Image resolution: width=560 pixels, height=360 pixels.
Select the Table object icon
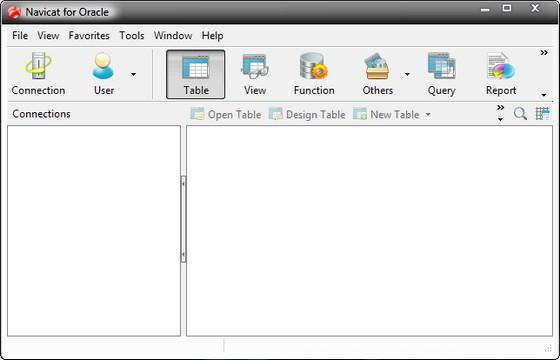point(196,74)
